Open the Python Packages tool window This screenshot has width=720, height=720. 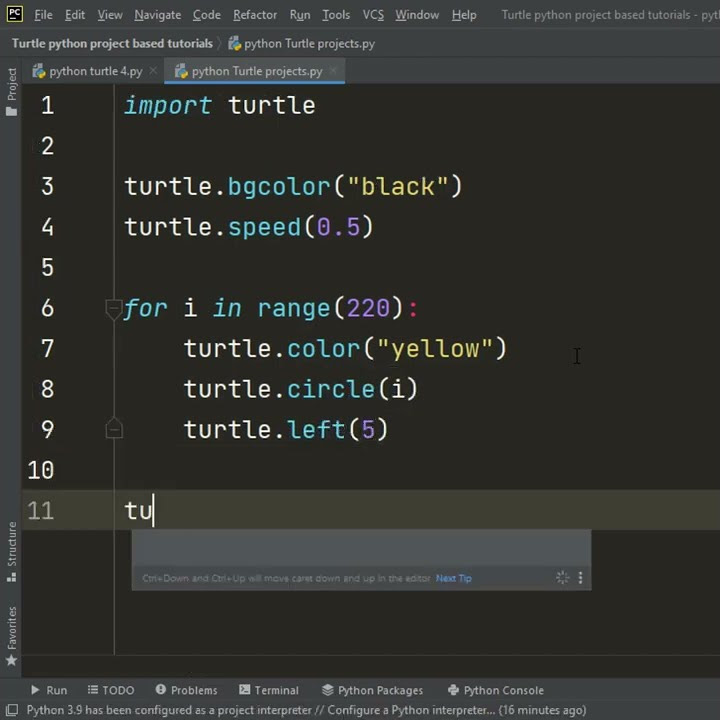point(372,690)
